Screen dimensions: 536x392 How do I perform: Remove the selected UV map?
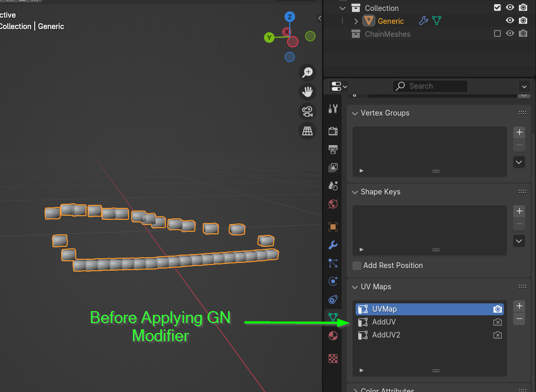[519, 319]
